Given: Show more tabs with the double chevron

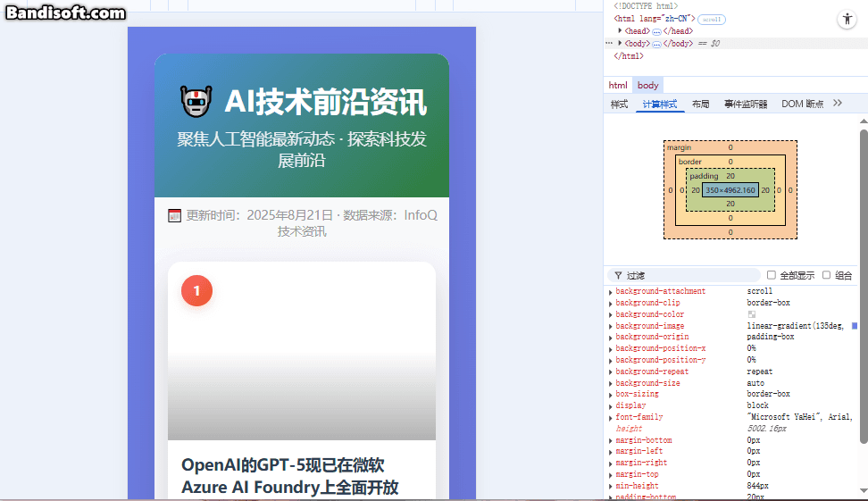Looking at the screenshot, I should [838, 103].
